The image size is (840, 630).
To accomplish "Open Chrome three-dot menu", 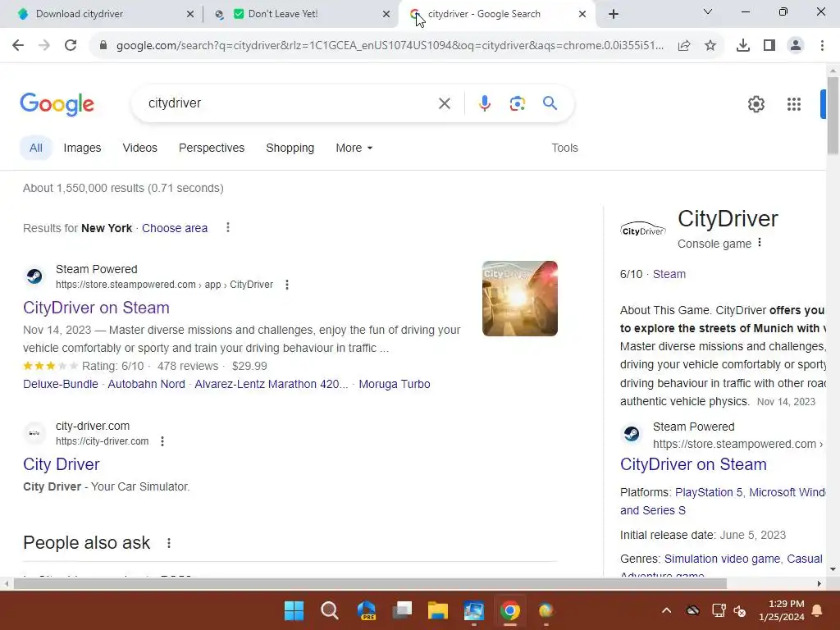I will 822,46.
